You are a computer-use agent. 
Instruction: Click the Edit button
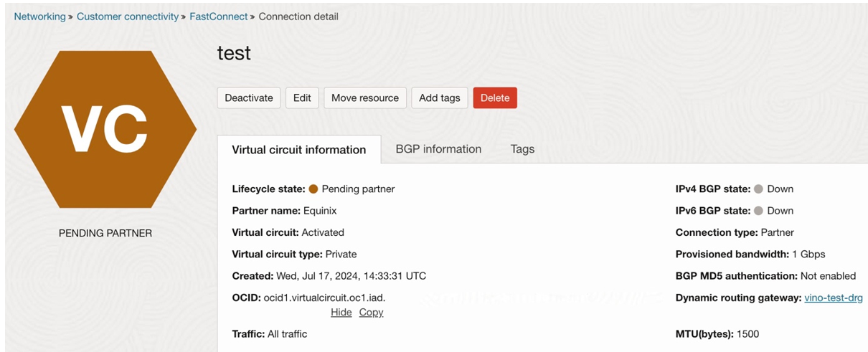click(302, 98)
